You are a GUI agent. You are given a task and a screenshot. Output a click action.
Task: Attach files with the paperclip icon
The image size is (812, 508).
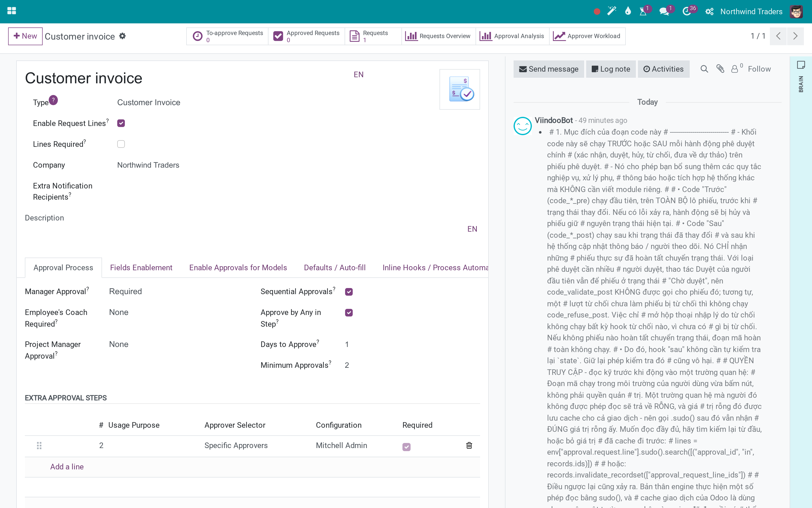720,69
